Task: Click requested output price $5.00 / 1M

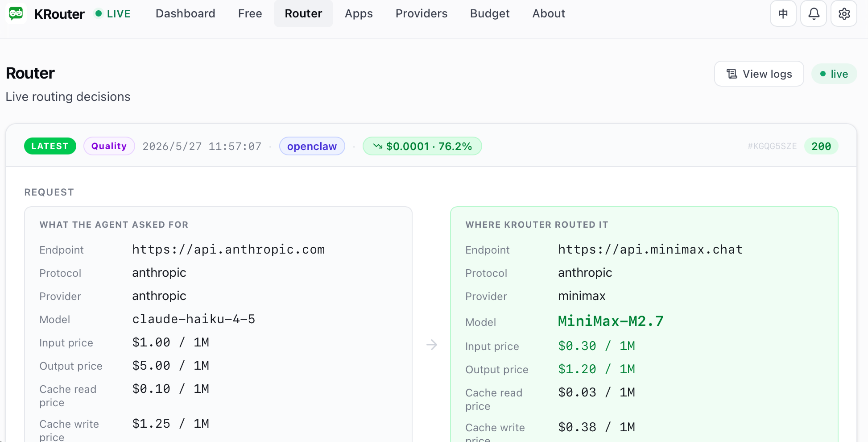Action: [x=170, y=365]
